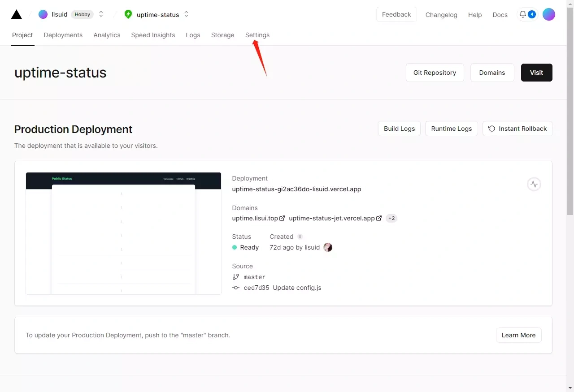Viewport: 574px width, 392px height.
Task: Click external link icon beside uptime-status-jet.vercel.app
Action: [x=379, y=218]
